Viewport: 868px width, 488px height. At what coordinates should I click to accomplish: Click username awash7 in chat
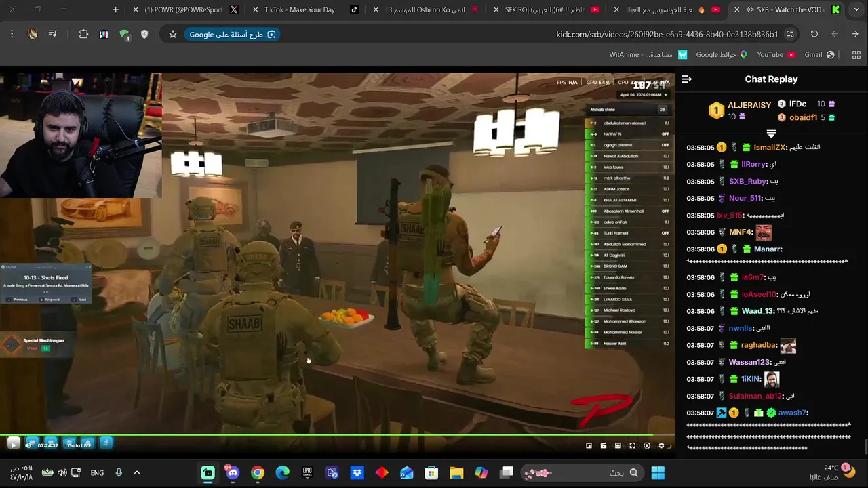793,413
